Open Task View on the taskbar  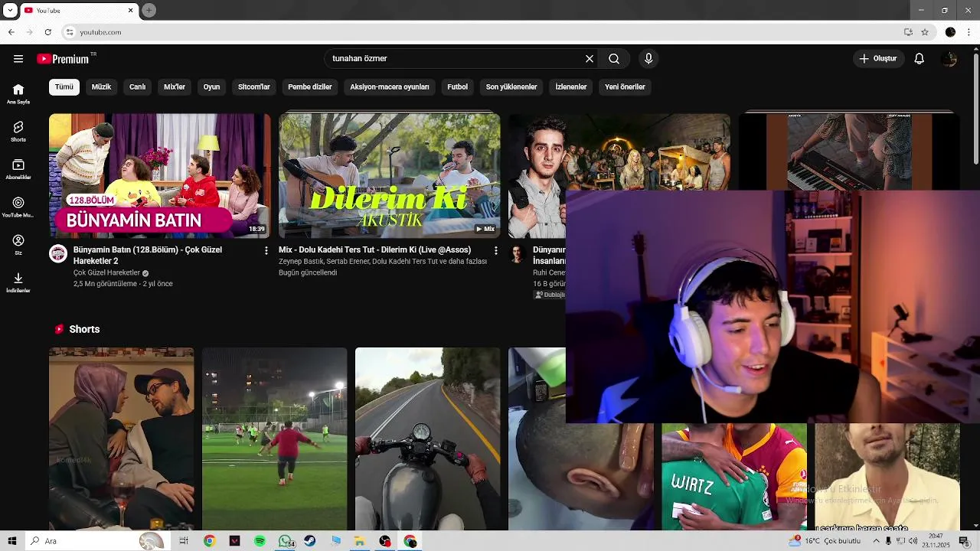click(184, 541)
